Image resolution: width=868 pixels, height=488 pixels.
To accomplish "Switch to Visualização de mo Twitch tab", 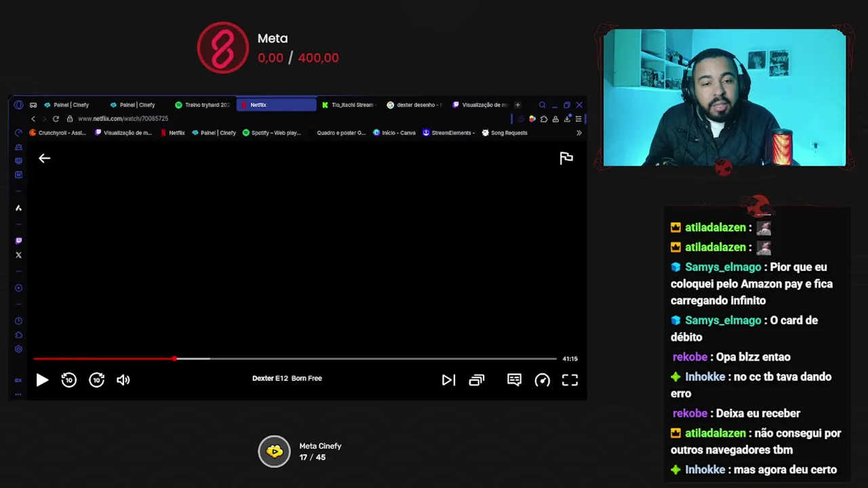I will (x=479, y=105).
